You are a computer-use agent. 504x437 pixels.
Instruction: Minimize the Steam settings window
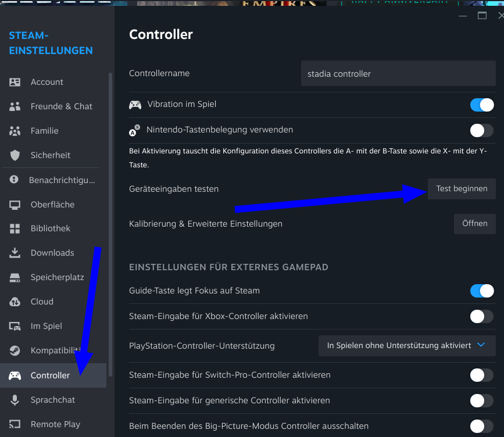coord(463,16)
